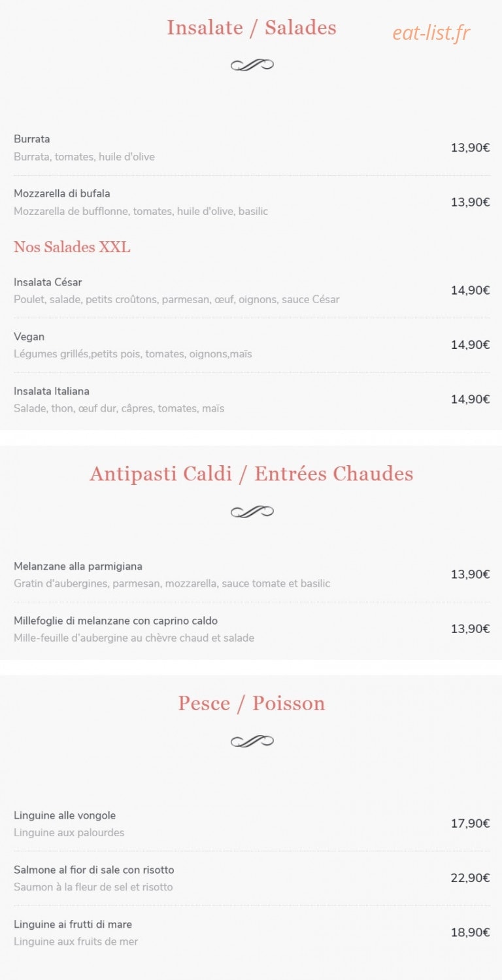Click the swirl ornament under Antipasti Caldi
Image resolution: width=502 pixels, height=980 pixels.
(x=252, y=511)
